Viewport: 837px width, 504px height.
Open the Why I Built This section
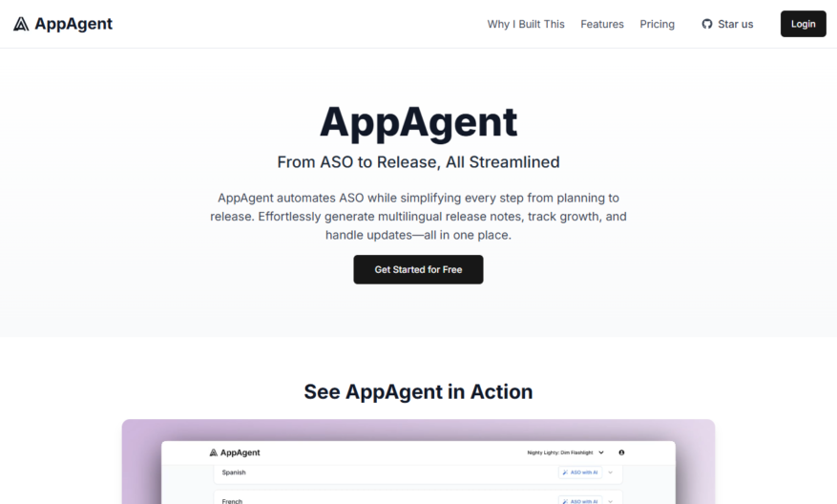pyautogui.click(x=526, y=24)
